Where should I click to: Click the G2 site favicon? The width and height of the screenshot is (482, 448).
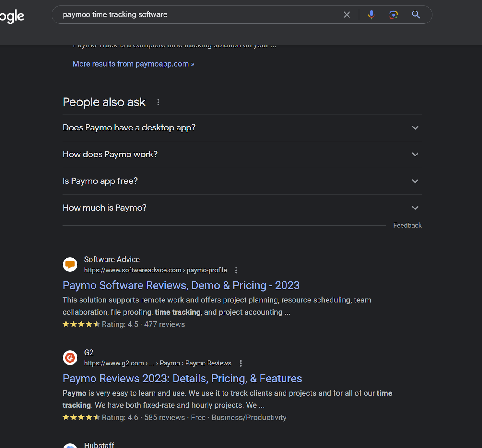click(70, 358)
